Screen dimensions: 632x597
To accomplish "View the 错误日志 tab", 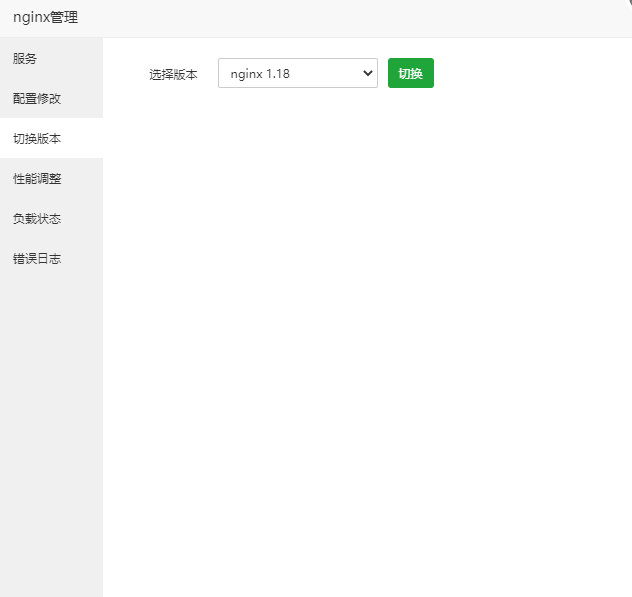I will (x=51, y=258).
